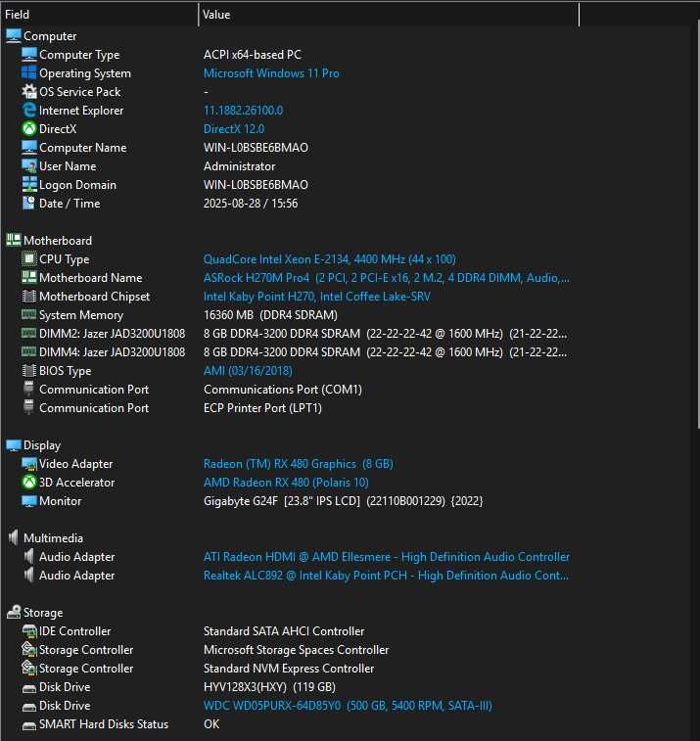Click the SMART status OK value
This screenshot has height=741, width=700.
point(211,724)
